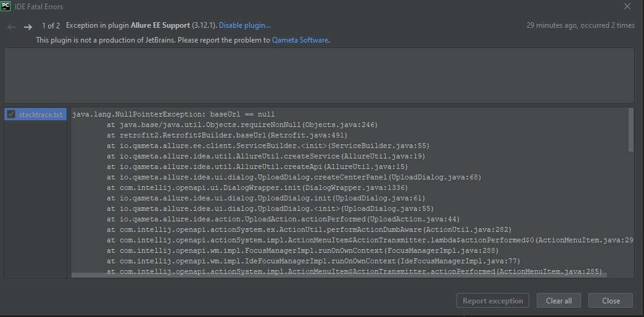The image size is (644, 317).
Task: Toggle the stacktrace.txt attachment checkbox
Action: [11, 114]
